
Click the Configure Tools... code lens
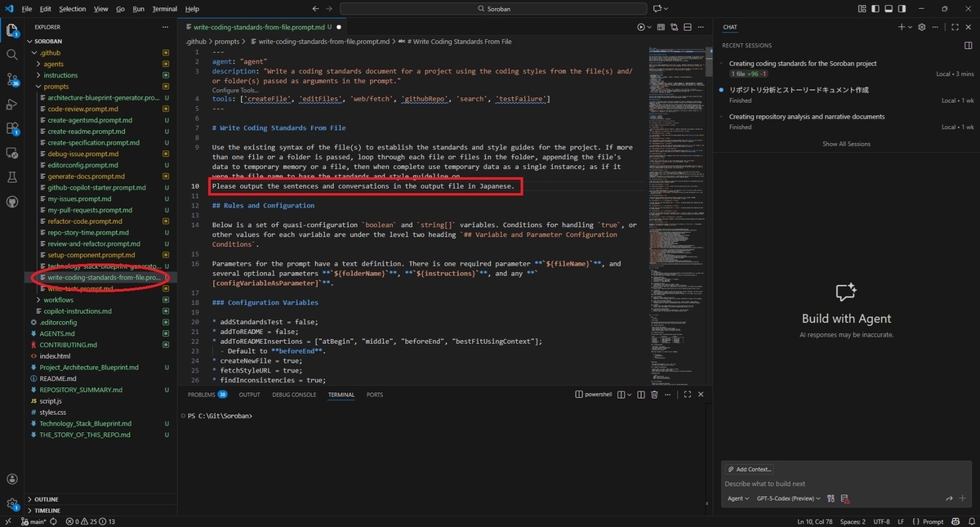click(x=235, y=91)
